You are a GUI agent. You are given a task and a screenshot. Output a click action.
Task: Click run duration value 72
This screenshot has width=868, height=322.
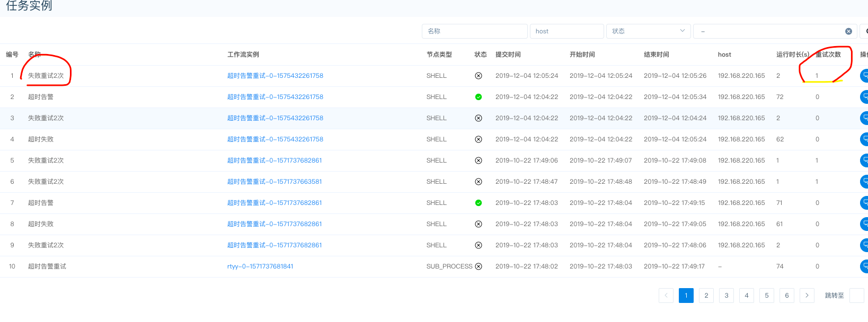(780, 97)
